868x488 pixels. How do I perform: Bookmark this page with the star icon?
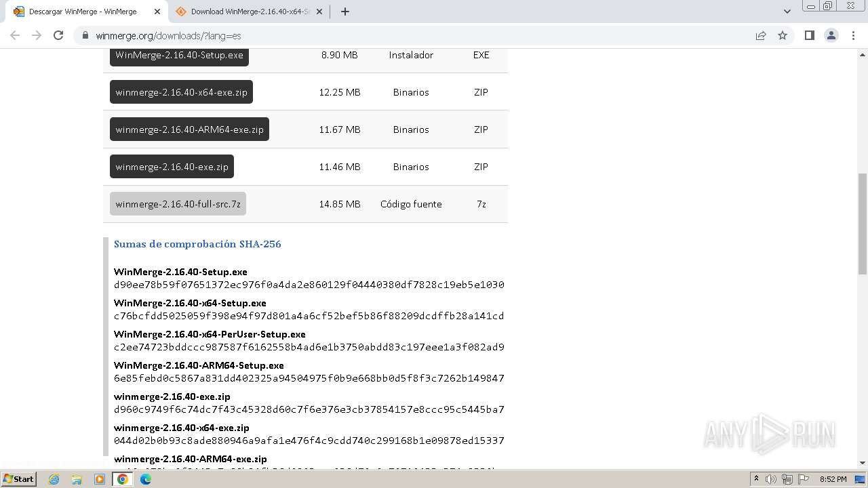pyautogui.click(x=783, y=35)
